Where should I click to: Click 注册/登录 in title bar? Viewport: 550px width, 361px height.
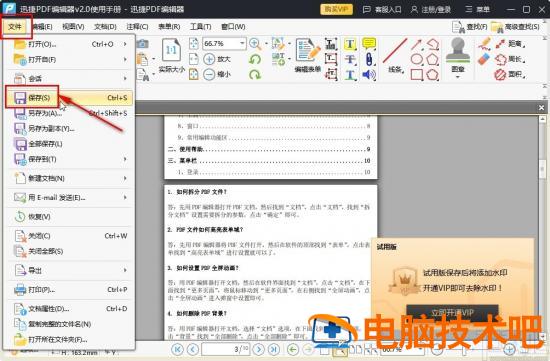(x=431, y=9)
